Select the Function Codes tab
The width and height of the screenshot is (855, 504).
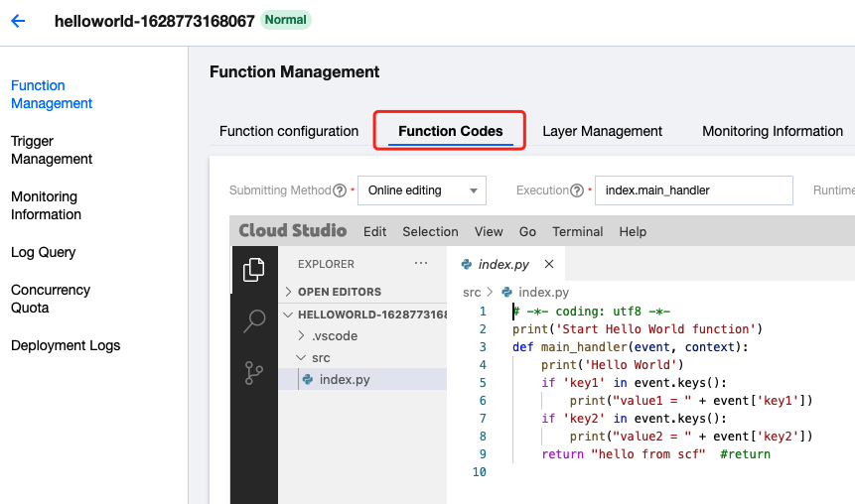coord(451,131)
